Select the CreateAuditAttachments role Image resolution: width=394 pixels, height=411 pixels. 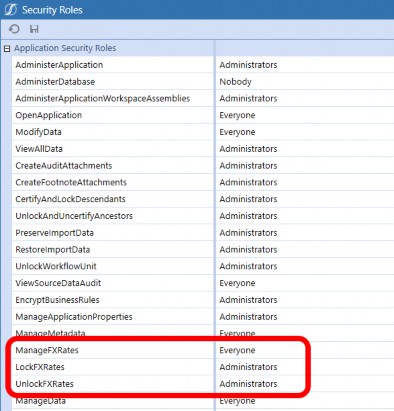[x=64, y=166]
